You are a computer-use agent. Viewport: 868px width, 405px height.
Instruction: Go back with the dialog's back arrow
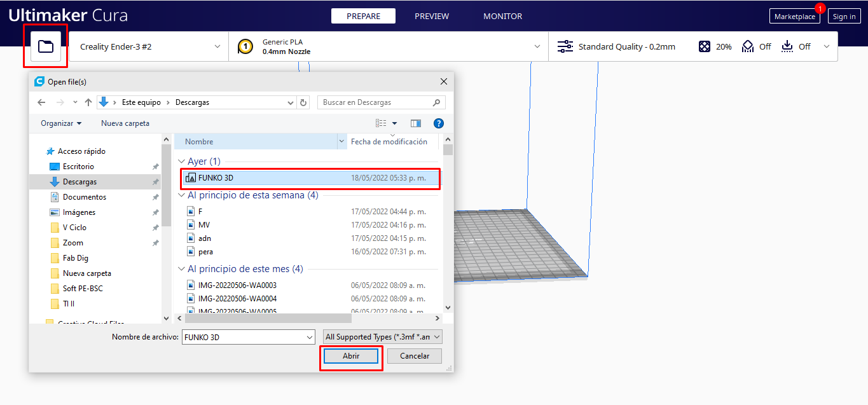click(x=41, y=102)
